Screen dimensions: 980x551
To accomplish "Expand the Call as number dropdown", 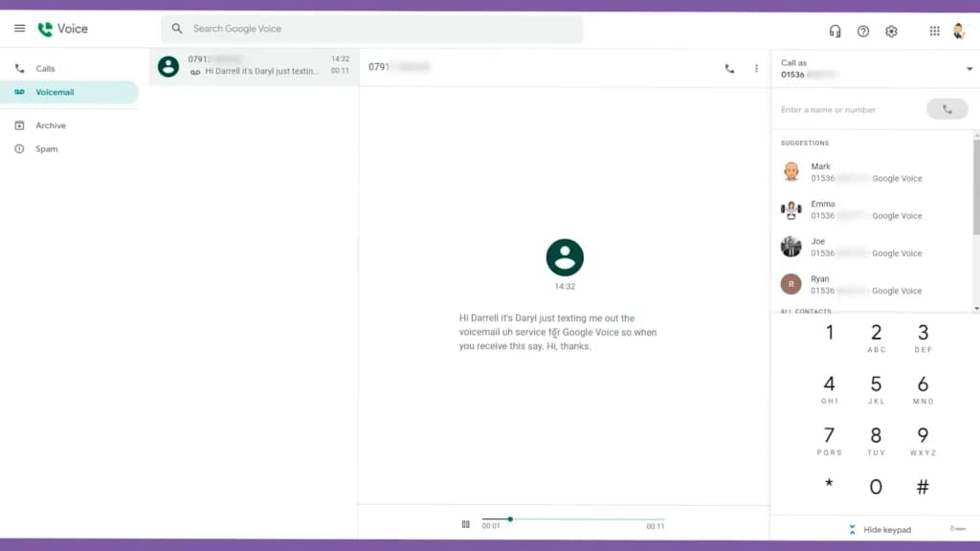I will [969, 69].
